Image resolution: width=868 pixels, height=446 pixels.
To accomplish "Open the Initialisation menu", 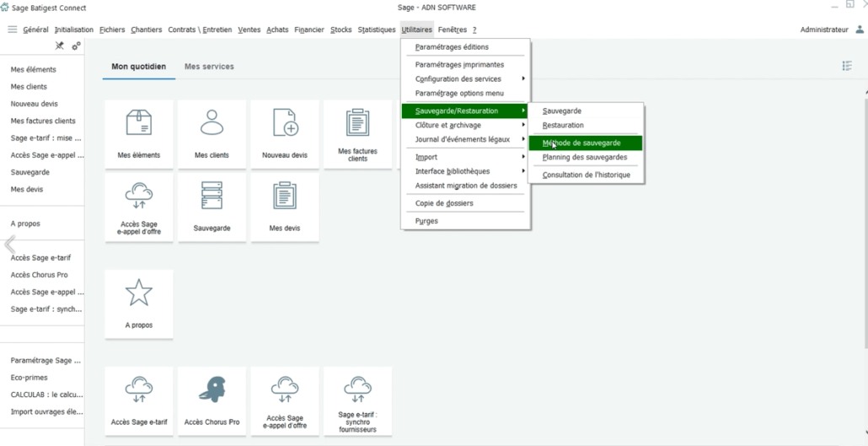I will pos(74,30).
